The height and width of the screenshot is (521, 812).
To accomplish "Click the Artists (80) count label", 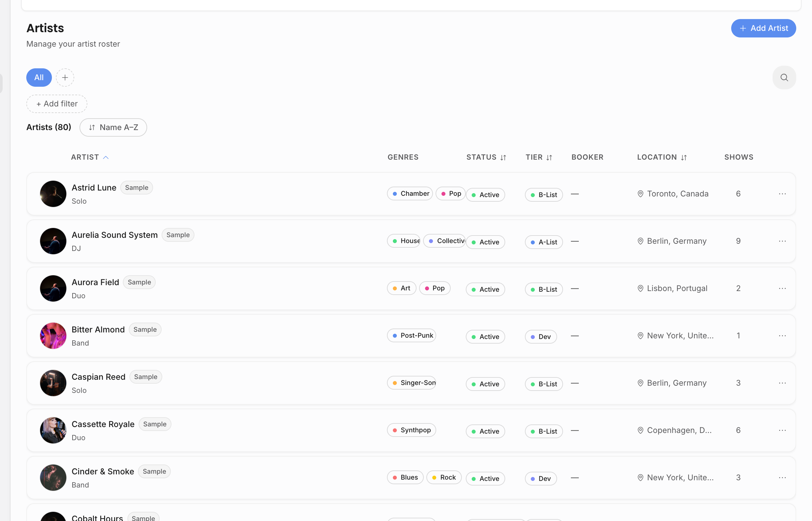I will point(49,127).
